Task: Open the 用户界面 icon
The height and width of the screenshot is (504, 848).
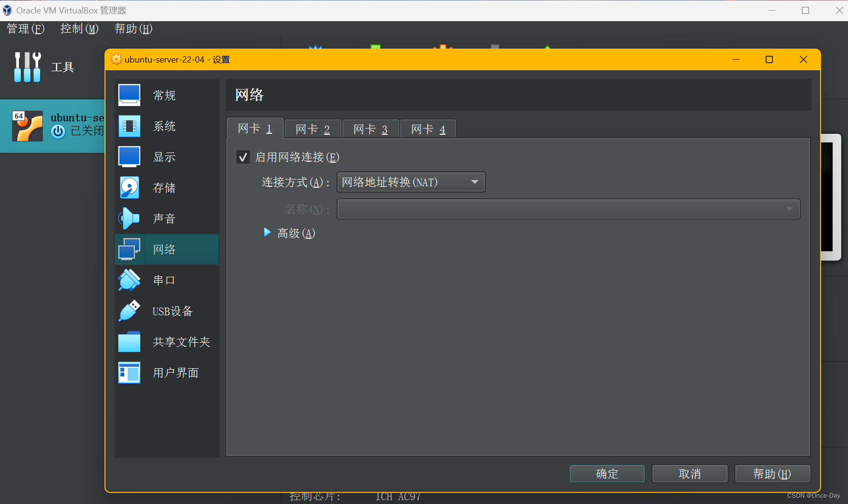Action: coord(129,373)
